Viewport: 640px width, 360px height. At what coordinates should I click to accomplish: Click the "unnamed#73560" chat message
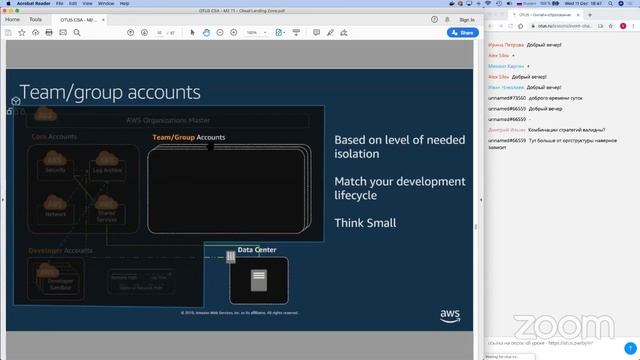pos(535,98)
